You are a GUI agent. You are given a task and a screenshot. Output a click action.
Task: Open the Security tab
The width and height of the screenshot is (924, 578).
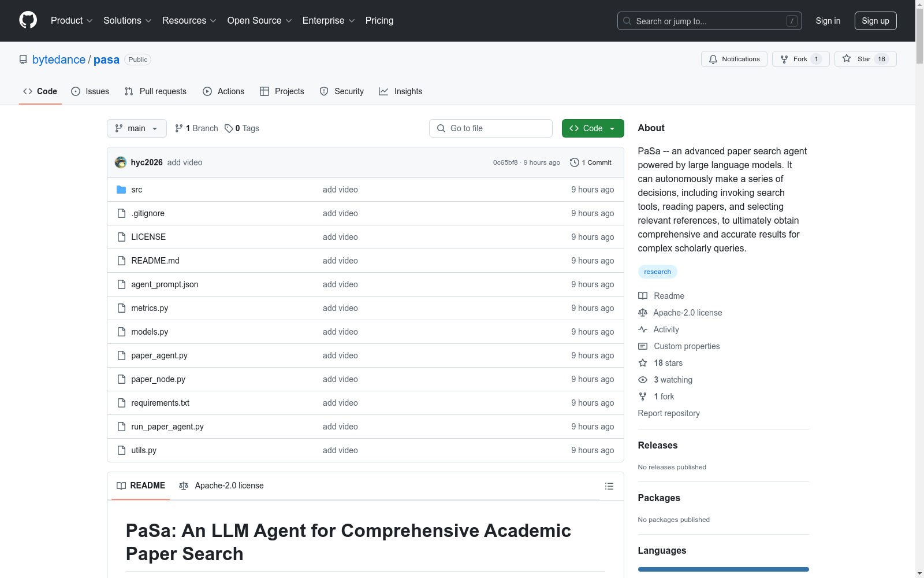tap(342, 91)
